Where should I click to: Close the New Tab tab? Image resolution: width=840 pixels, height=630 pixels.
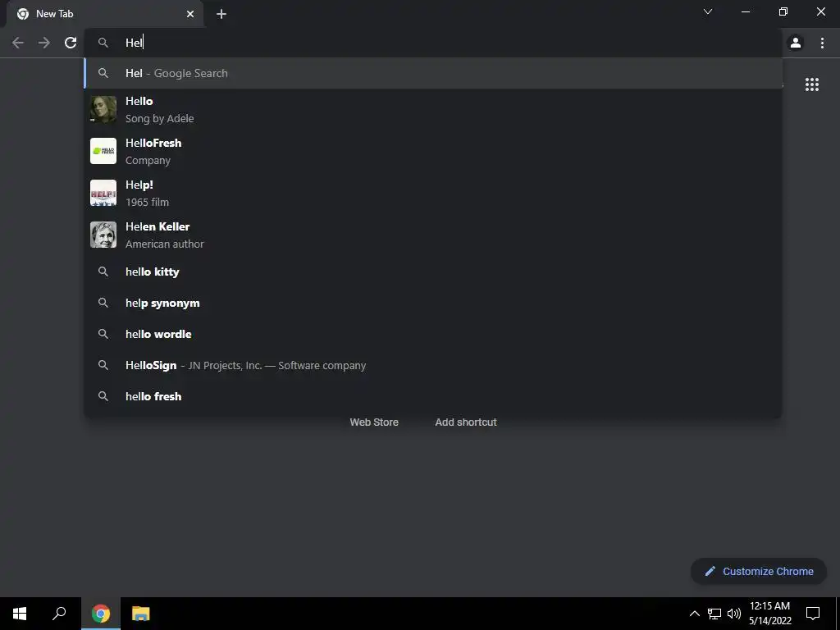click(190, 14)
